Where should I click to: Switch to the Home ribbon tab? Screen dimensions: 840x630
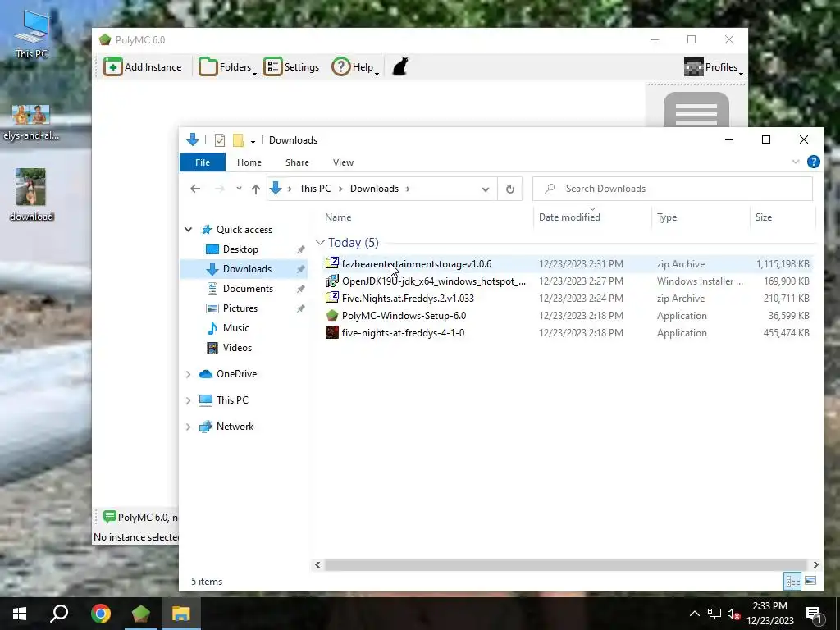[249, 162]
